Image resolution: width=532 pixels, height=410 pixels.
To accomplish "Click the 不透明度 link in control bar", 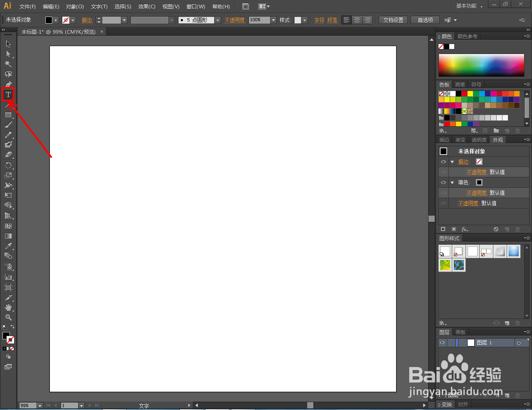I will click(x=235, y=20).
